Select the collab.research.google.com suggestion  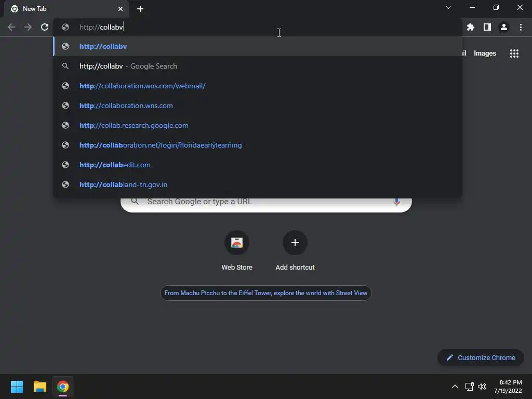(x=258, y=125)
